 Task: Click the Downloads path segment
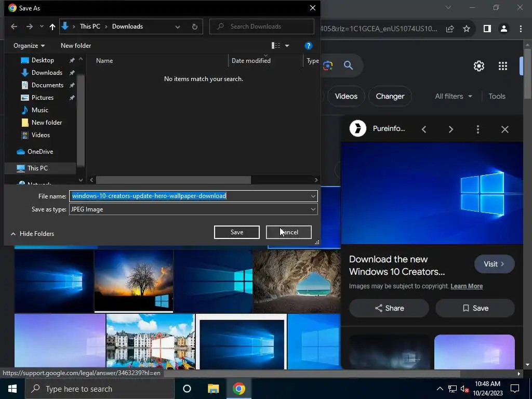click(x=128, y=26)
